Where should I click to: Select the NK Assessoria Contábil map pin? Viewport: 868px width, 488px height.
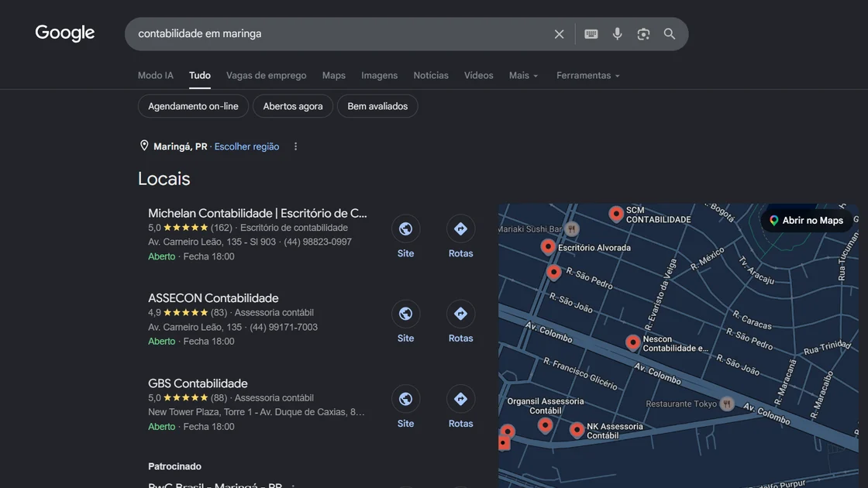click(577, 429)
